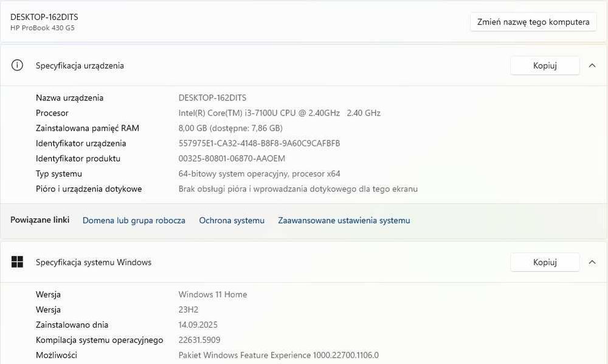Click the info icon beside Specyfikacja urządzenia
Screen dimensions: 608x364
(x=17, y=66)
